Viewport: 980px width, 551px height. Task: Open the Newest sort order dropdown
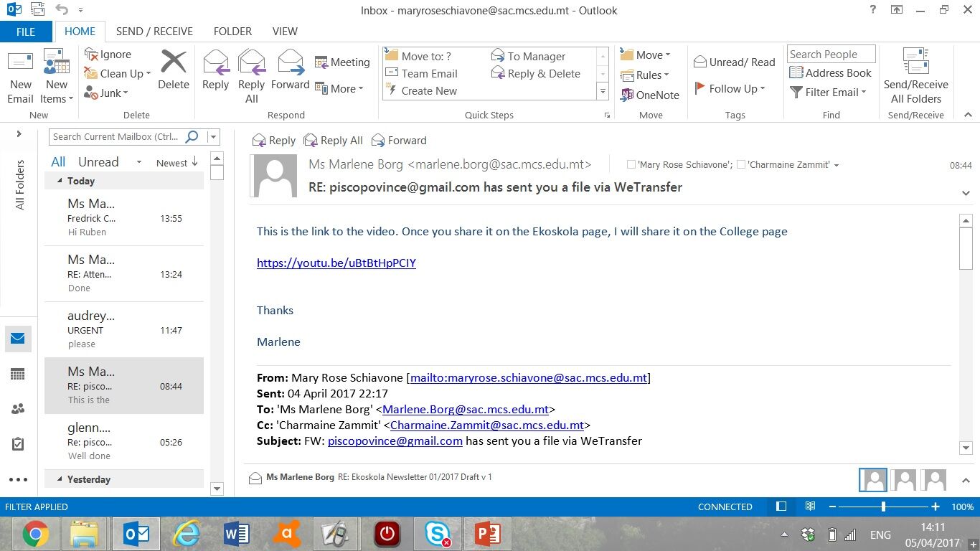click(176, 163)
